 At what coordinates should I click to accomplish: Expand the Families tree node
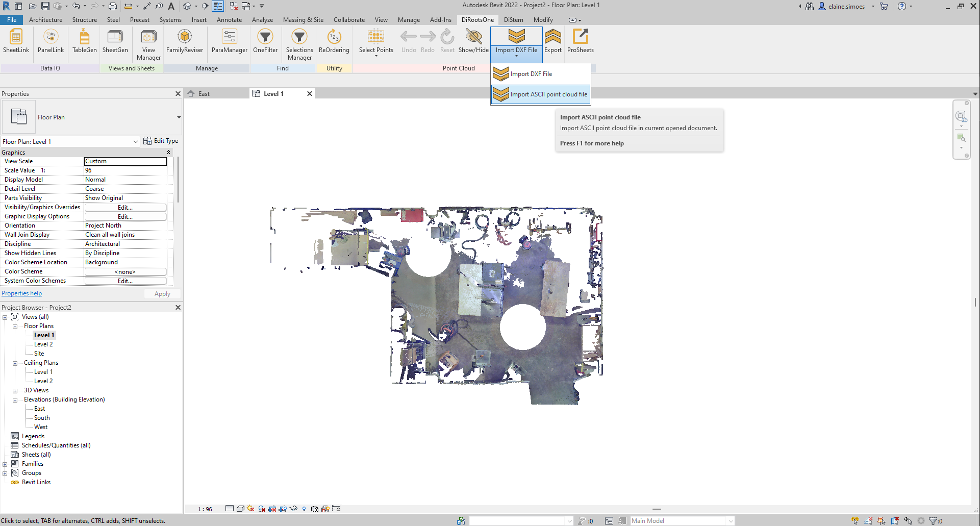click(5, 464)
